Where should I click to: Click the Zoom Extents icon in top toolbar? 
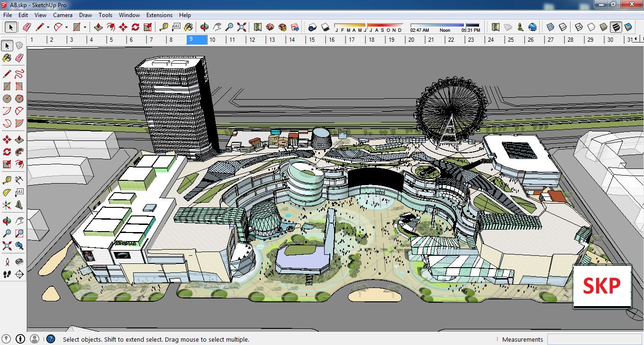tap(242, 27)
